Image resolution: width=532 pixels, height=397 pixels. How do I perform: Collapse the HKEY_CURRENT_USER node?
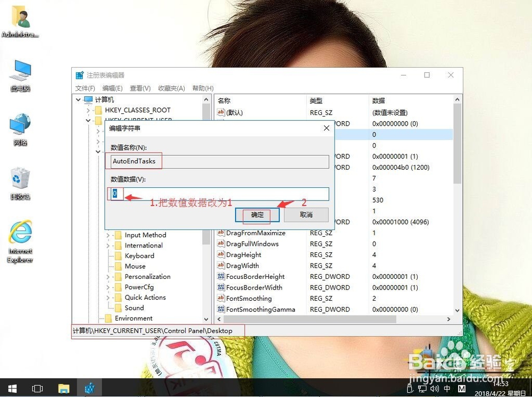pos(88,120)
